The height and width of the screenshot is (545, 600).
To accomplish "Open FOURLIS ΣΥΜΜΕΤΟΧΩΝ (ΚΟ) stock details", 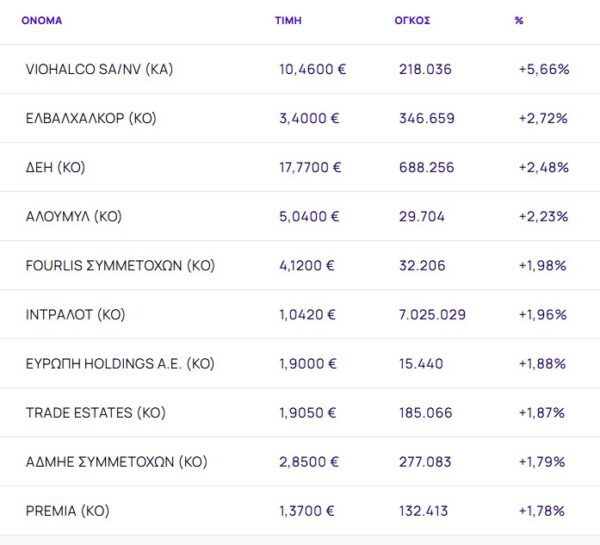I will pos(120,265).
